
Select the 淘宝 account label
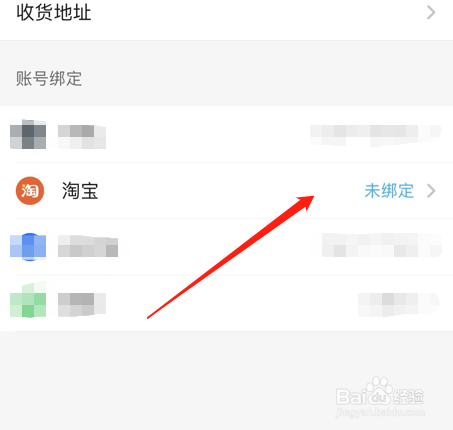[x=80, y=191]
